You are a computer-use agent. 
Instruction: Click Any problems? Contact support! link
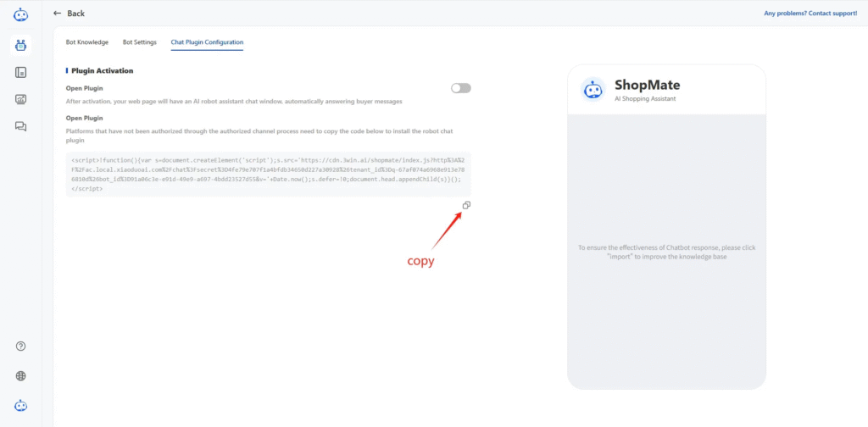(x=810, y=14)
